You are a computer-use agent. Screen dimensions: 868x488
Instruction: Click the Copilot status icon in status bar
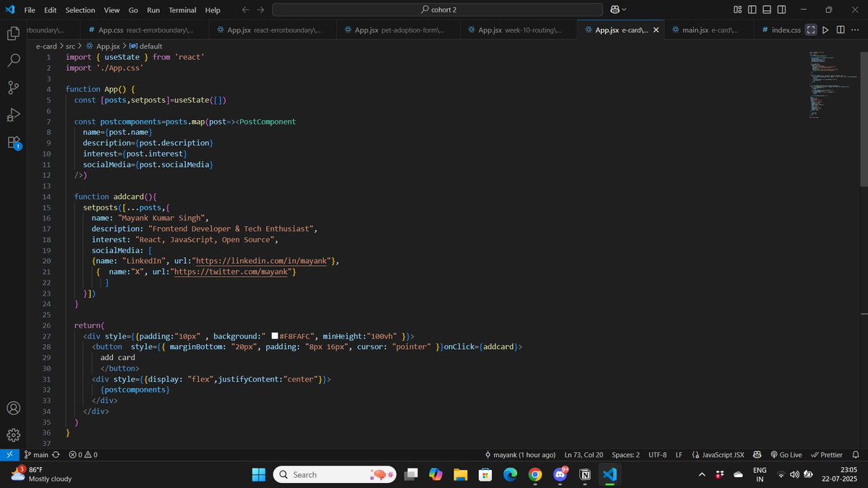click(x=757, y=455)
